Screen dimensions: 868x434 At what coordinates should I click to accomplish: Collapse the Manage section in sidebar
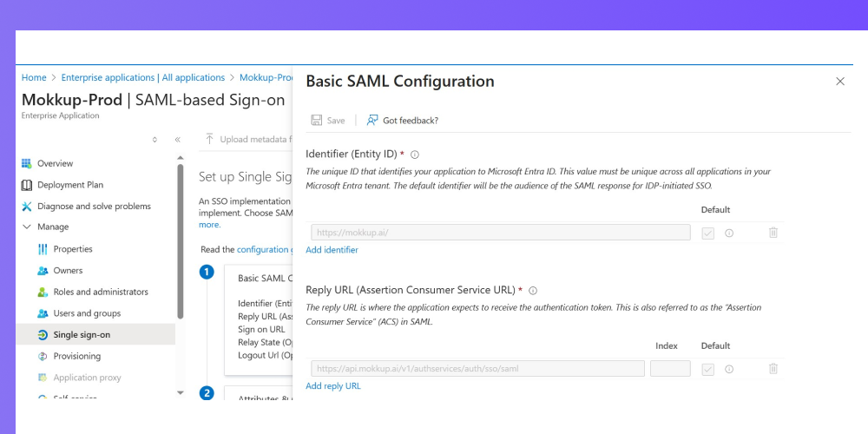pyautogui.click(x=27, y=227)
